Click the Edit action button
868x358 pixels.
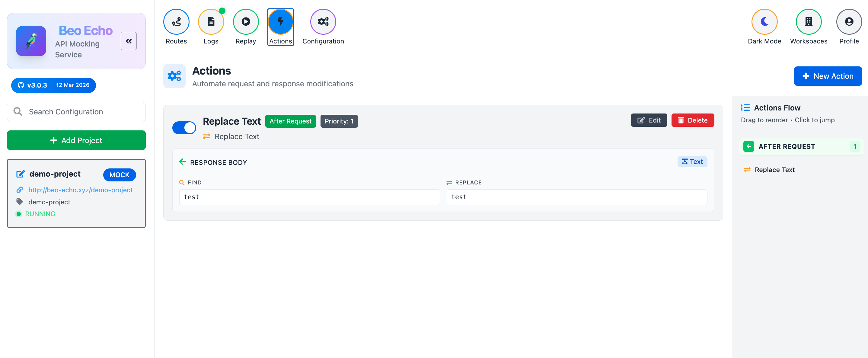pyautogui.click(x=649, y=120)
